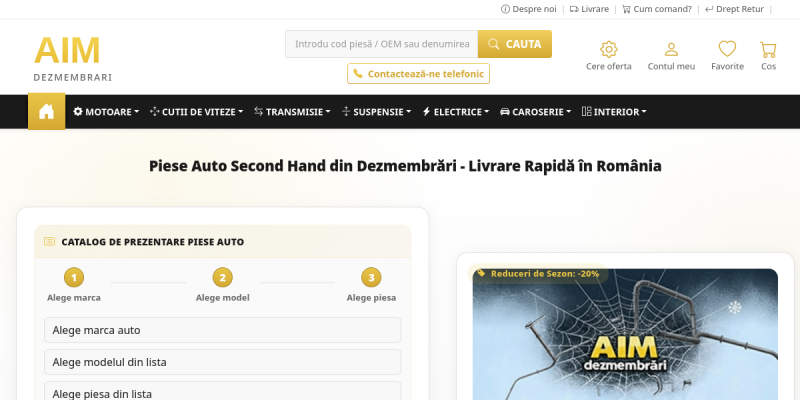Expand the SUSPENSIE menu
Screen dimensions: 800x400
[x=377, y=112]
